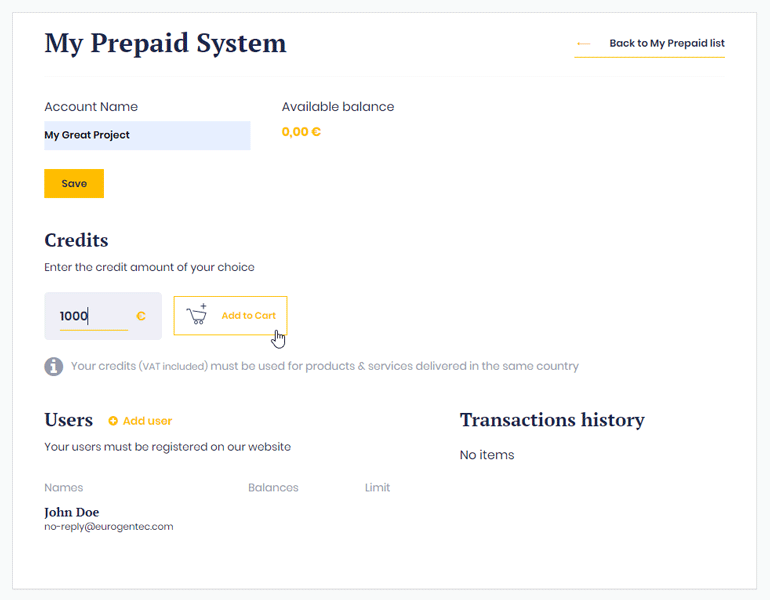Click the credits VAT notice text
The image size is (770, 600).
pyautogui.click(x=324, y=367)
